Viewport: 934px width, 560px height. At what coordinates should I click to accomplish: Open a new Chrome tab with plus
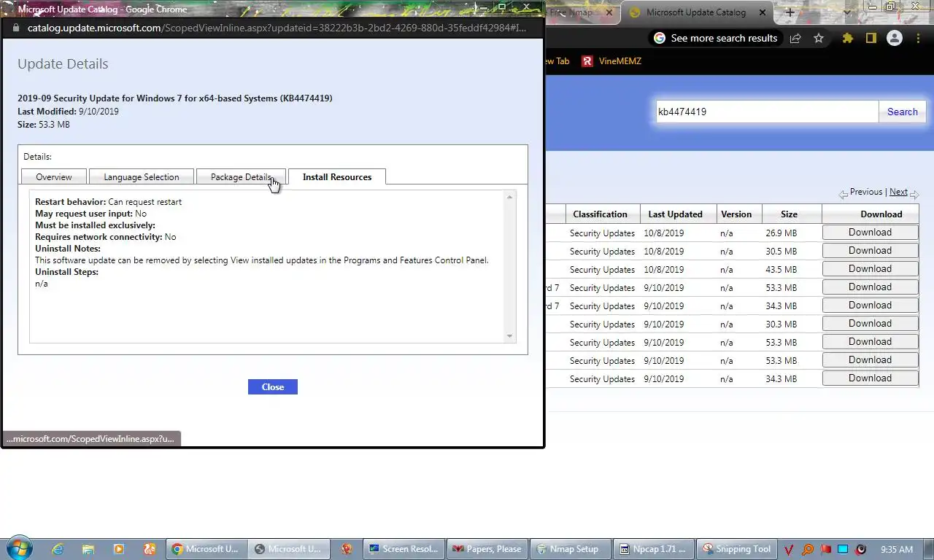tap(790, 12)
